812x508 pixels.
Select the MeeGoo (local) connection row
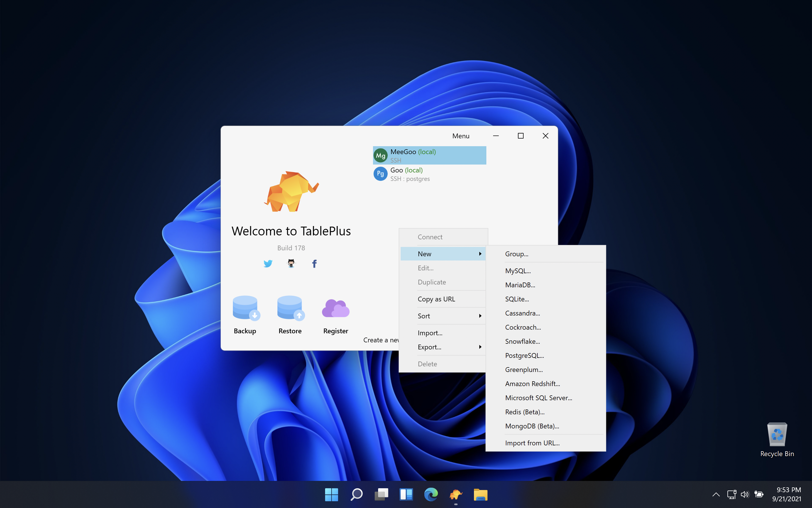click(x=429, y=155)
